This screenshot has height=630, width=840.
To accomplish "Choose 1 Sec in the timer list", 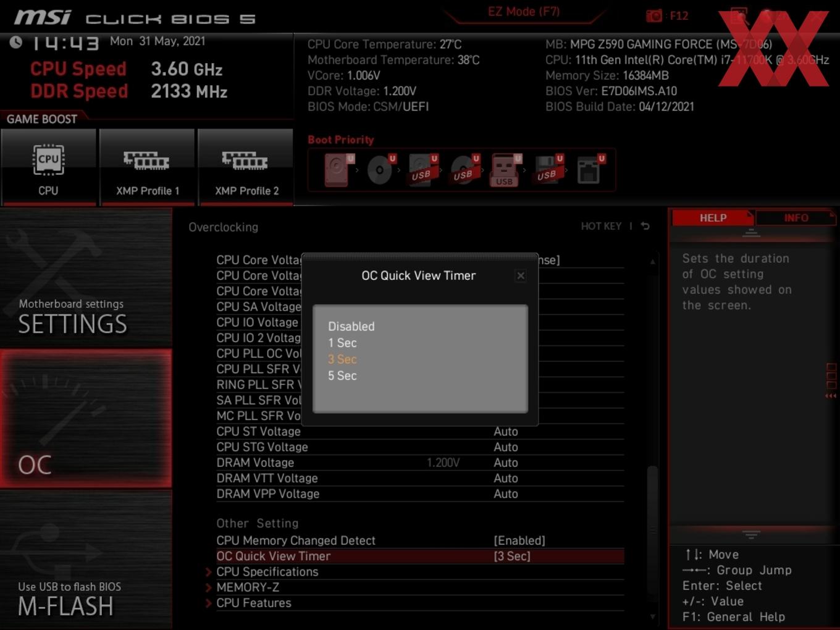I will click(342, 343).
